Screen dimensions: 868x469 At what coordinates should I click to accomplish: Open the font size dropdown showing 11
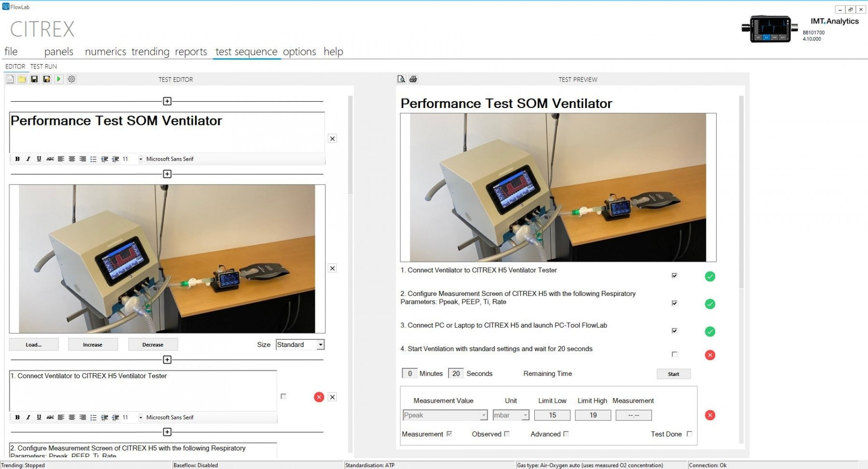pyautogui.click(x=140, y=158)
